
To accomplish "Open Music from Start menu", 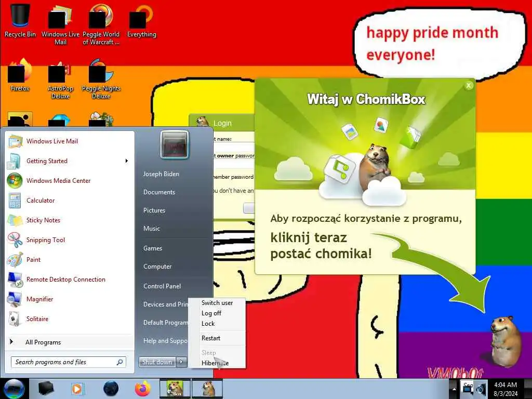I will point(151,229).
